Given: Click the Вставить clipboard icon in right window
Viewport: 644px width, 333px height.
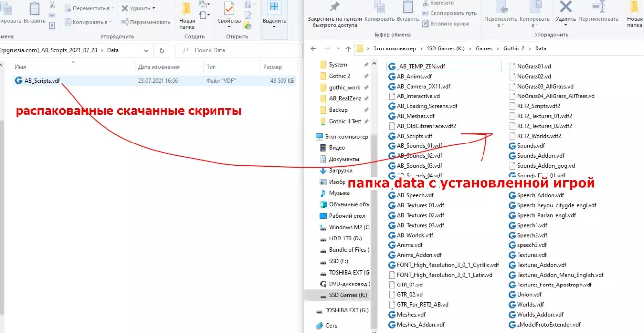Looking at the screenshot, I should [x=408, y=7].
